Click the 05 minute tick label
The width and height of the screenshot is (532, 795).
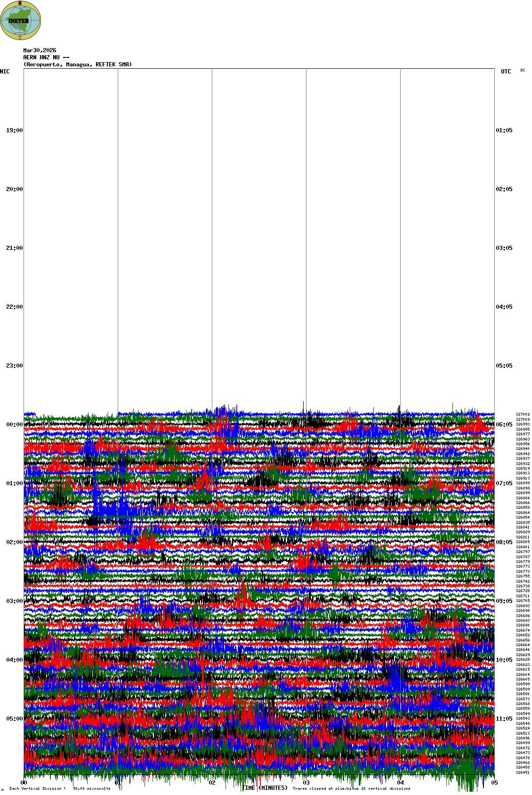[x=494, y=783]
